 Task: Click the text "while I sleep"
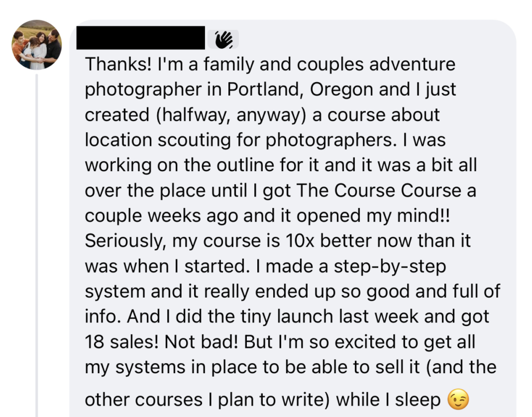tap(388, 400)
